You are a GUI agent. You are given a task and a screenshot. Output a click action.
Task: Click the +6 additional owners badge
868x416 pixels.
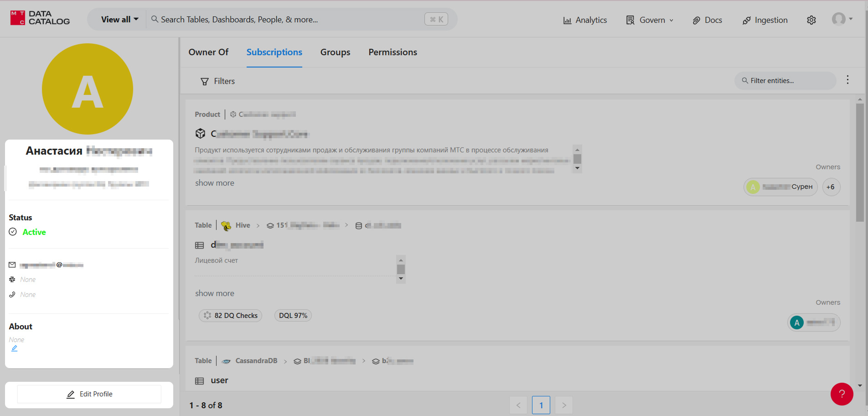point(831,187)
